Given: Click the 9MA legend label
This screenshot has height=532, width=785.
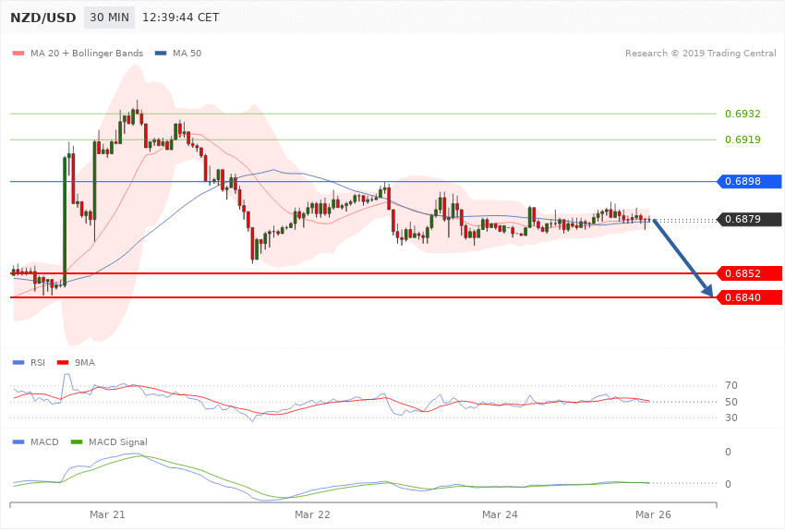Looking at the screenshot, I should tap(85, 362).
